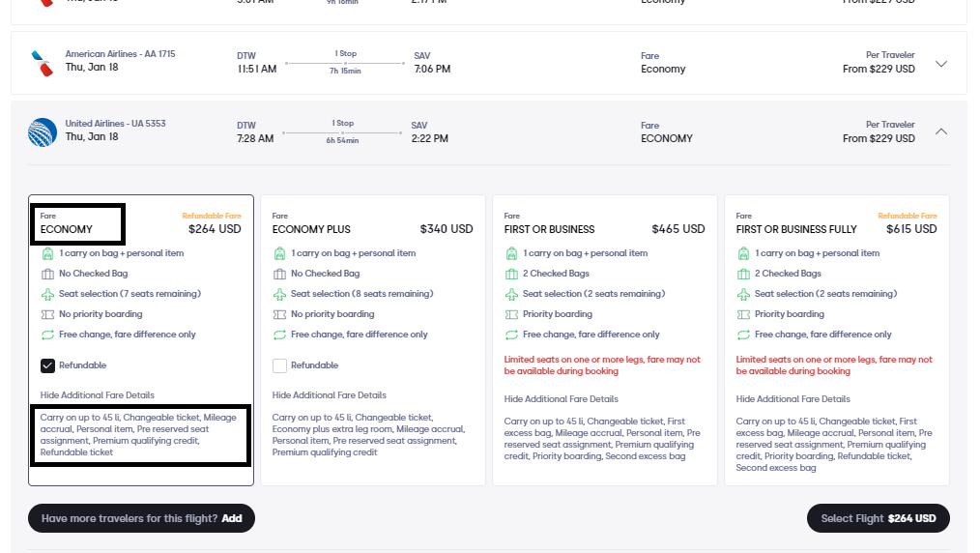Uncheck Refundable checkbox in ECONOMY fare
Image resolution: width=980 pixels, height=553 pixels.
pyautogui.click(x=47, y=365)
